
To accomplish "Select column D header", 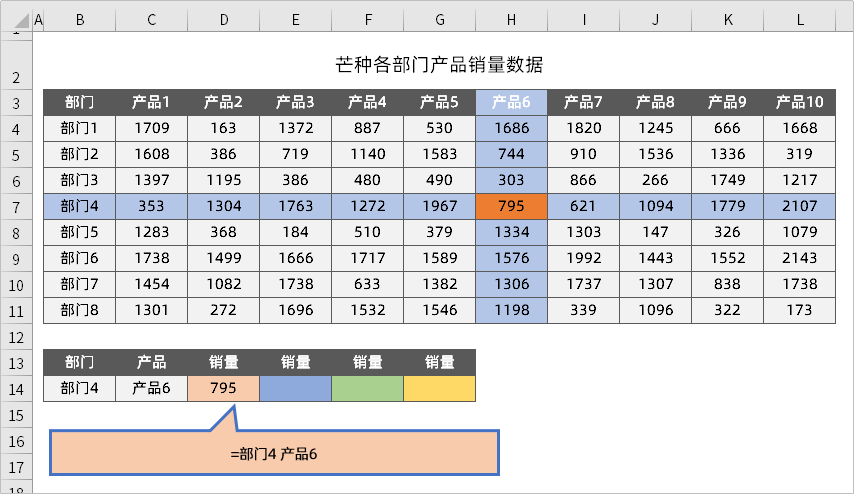I will (223, 19).
